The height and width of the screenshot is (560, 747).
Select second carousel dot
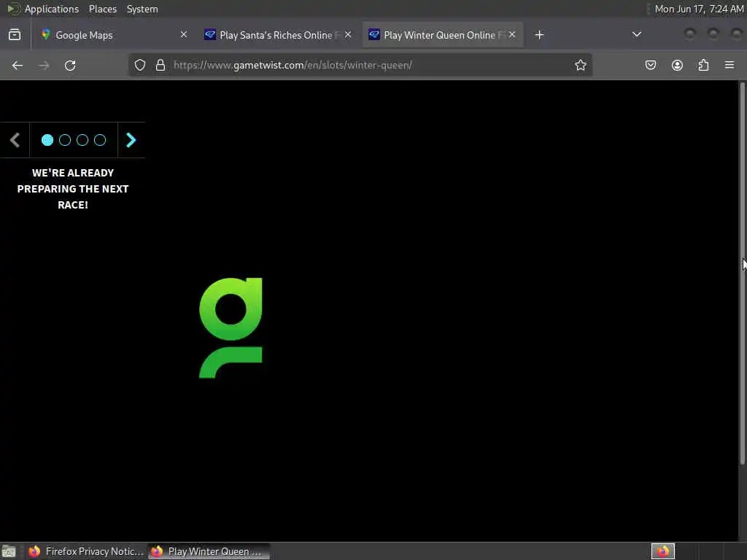pos(65,140)
